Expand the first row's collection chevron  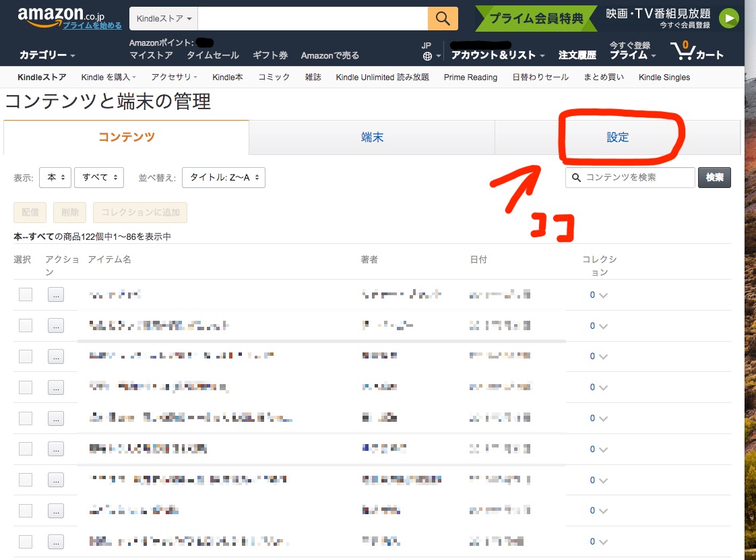[x=603, y=295]
